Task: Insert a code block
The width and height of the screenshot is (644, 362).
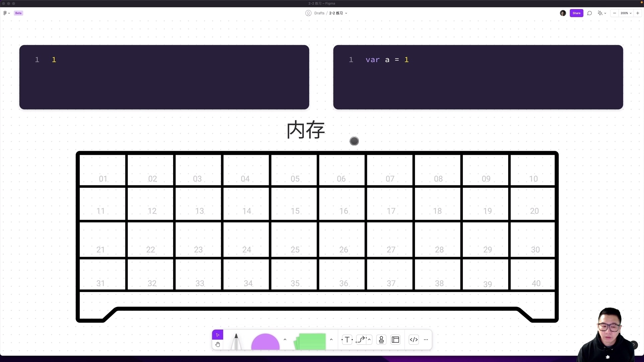Action: pyautogui.click(x=414, y=340)
